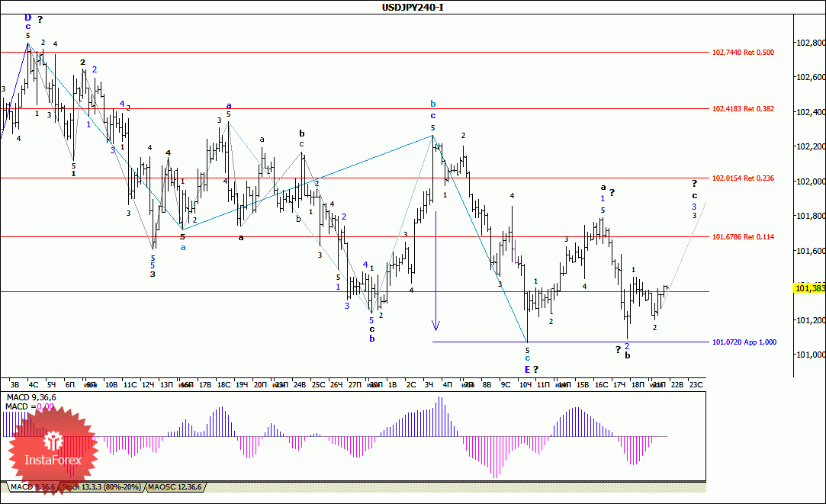Viewport: 826px width, 504px height.
Task: Switch to the Stoch 13,3,3 tab
Action: click(101, 486)
